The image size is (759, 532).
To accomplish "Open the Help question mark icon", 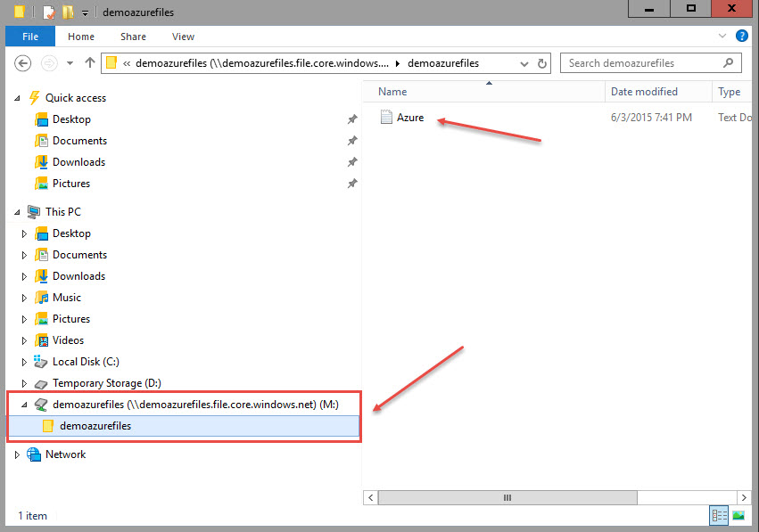I will pyautogui.click(x=741, y=36).
